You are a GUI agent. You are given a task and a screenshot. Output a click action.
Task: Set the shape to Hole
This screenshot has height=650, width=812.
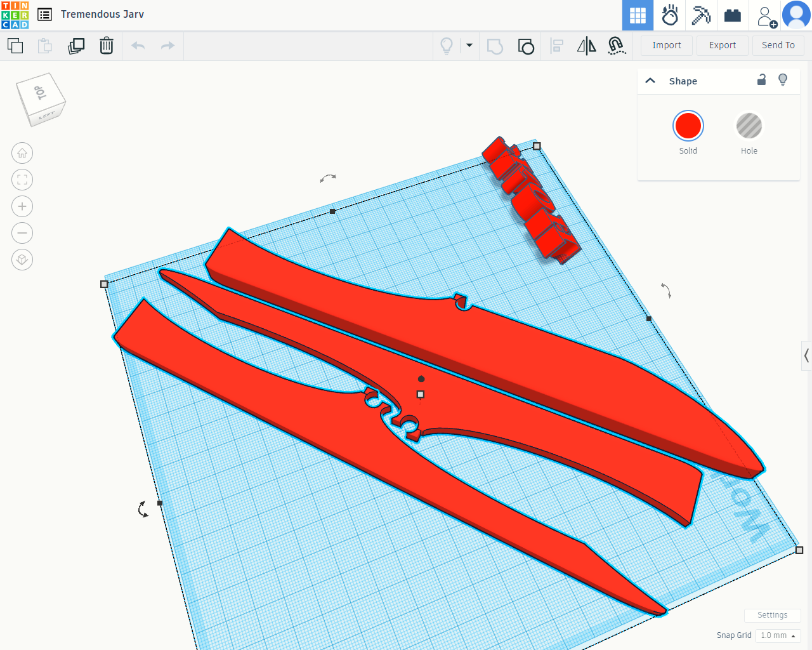coord(749,126)
